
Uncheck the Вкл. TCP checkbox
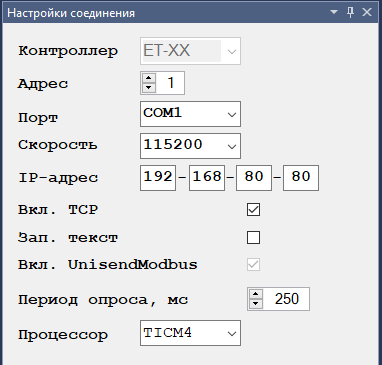point(253,210)
